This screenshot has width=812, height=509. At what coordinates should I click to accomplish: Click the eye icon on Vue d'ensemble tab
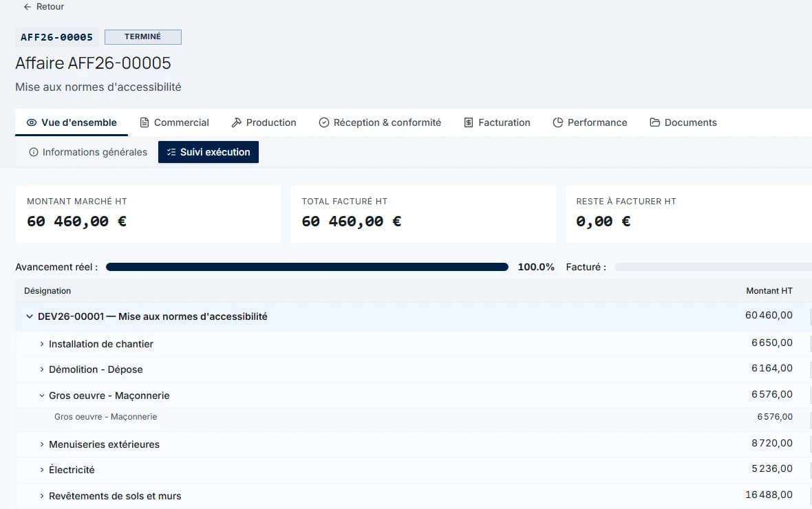(x=32, y=122)
